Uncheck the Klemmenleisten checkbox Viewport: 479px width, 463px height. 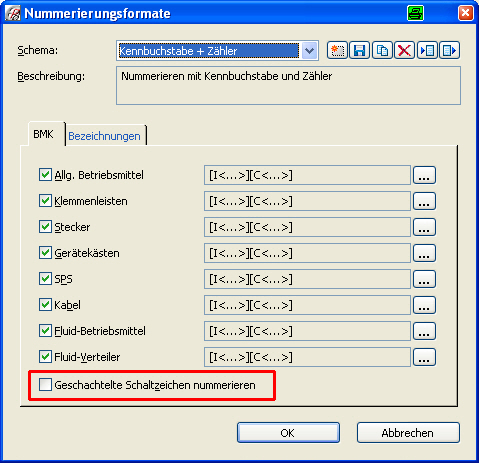tap(45, 201)
